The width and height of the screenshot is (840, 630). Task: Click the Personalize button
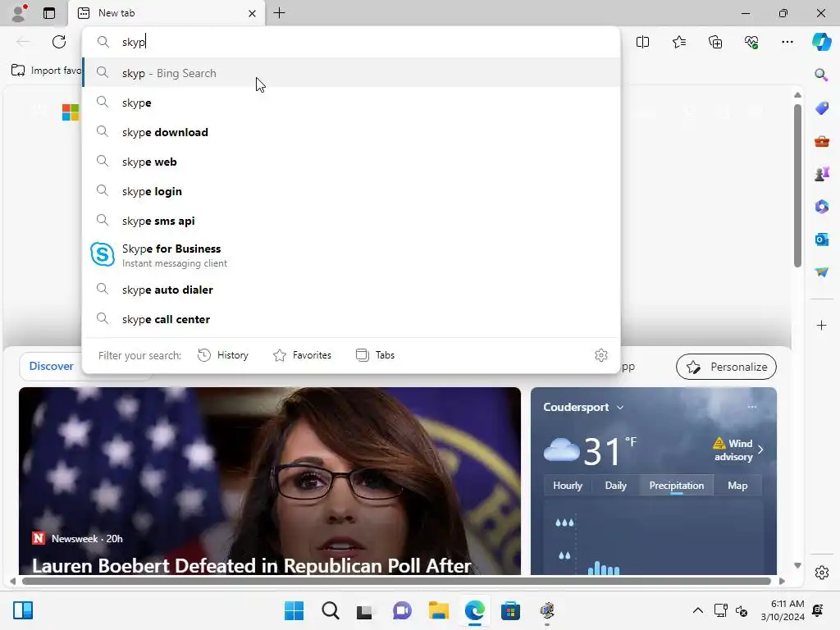pyautogui.click(x=726, y=367)
